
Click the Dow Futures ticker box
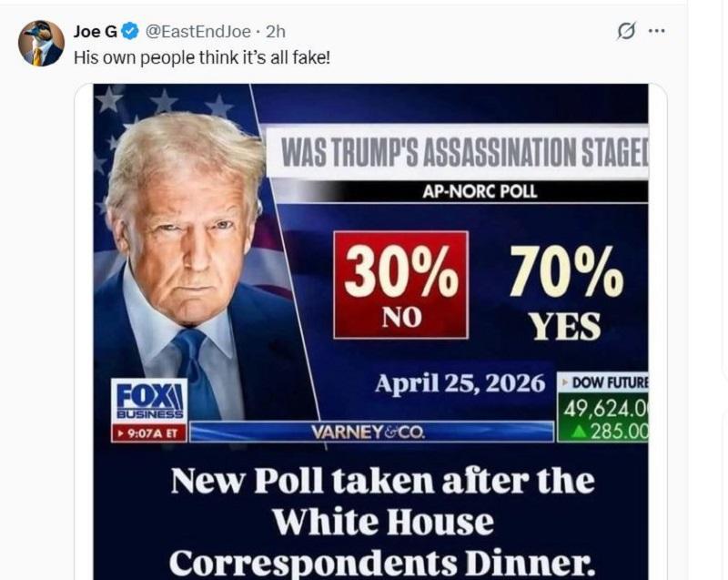point(602,405)
